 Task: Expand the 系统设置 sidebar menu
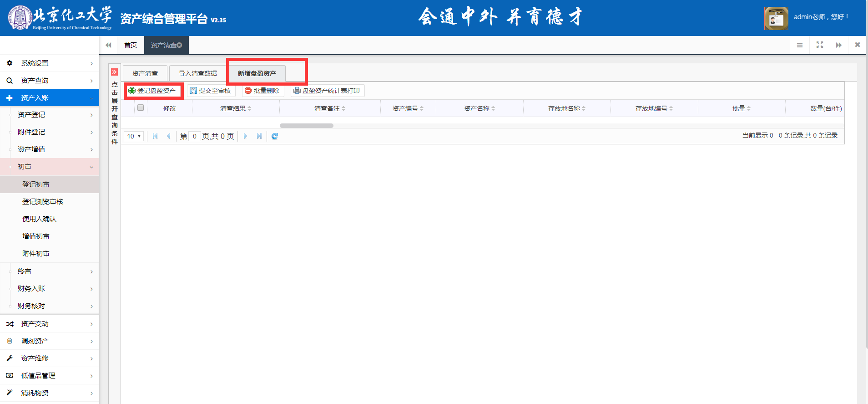coord(50,63)
